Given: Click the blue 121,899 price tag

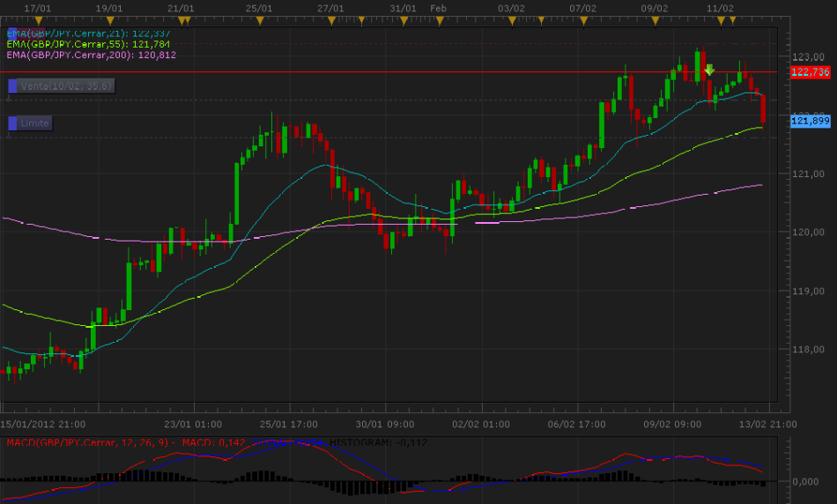Looking at the screenshot, I should [x=811, y=121].
